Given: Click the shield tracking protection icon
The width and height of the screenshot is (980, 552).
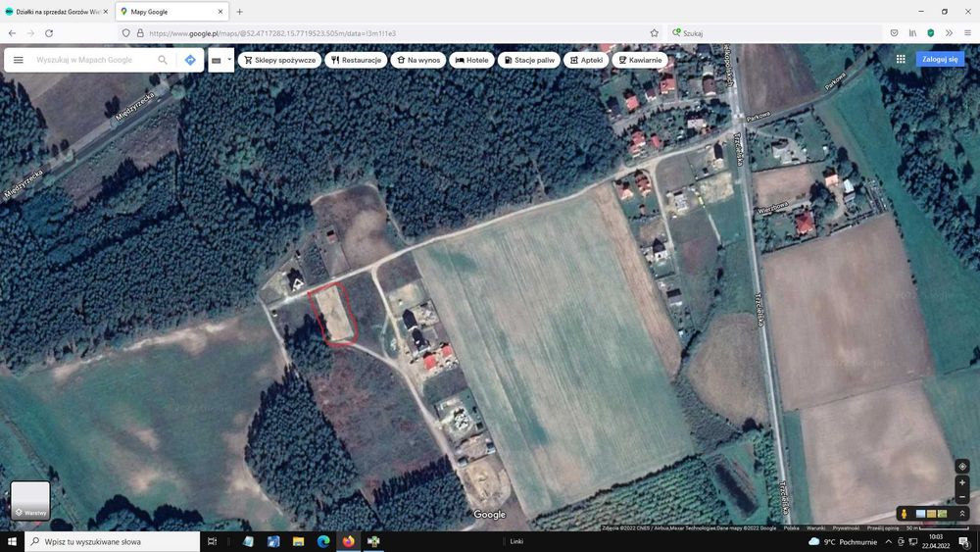Looking at the screenshot, I should click(126, 33).
